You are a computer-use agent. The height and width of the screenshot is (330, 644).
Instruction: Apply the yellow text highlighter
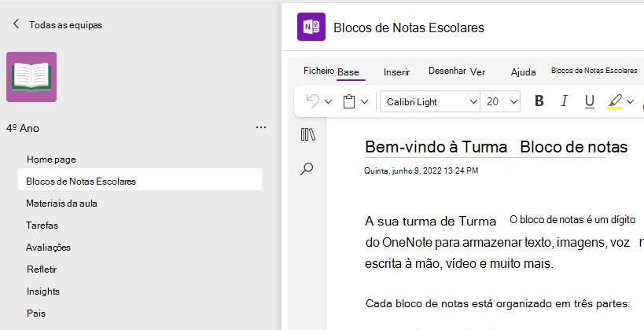(x=615, y=101)
